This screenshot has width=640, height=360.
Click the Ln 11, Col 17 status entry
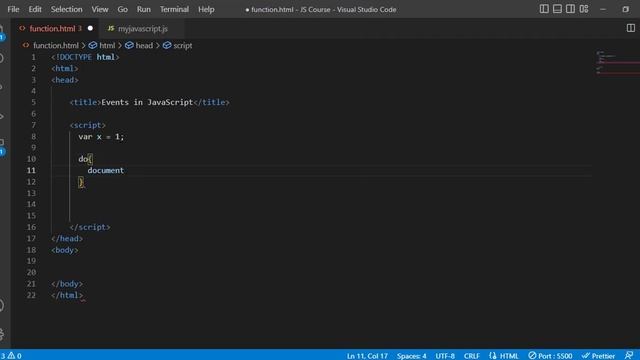click(x=367, y=356)
